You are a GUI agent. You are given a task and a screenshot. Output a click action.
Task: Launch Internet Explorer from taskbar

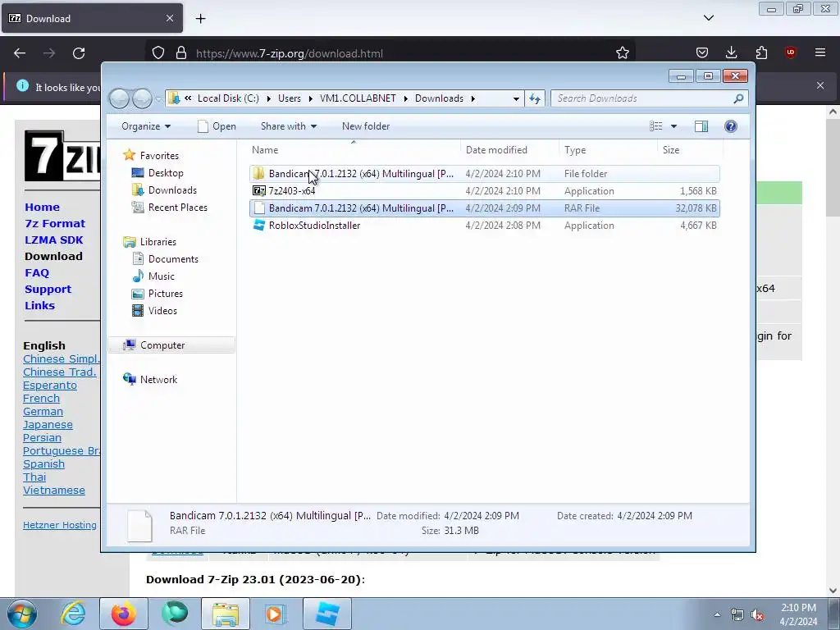[73, 614]
